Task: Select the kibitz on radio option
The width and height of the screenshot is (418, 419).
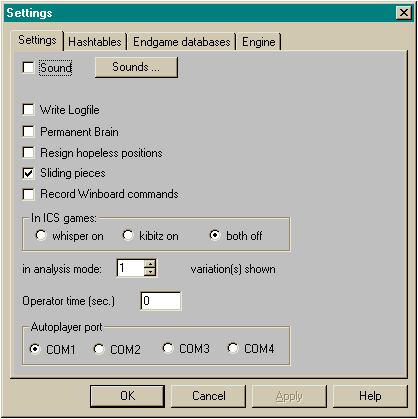Action: click(x=128, y=235)
